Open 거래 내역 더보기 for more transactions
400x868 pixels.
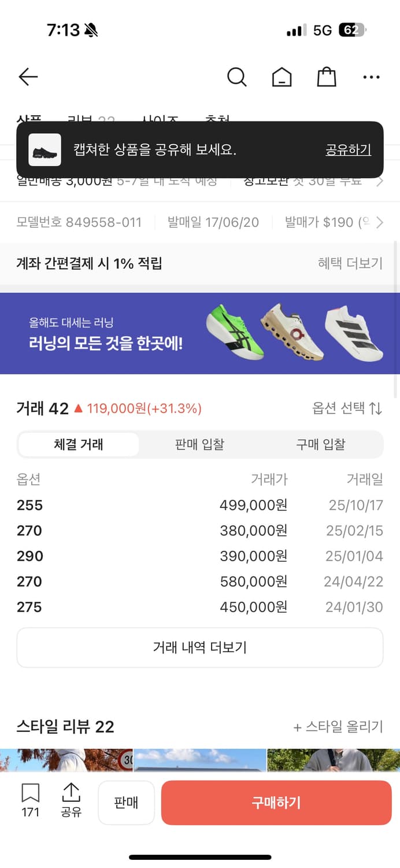coord(200,648)
